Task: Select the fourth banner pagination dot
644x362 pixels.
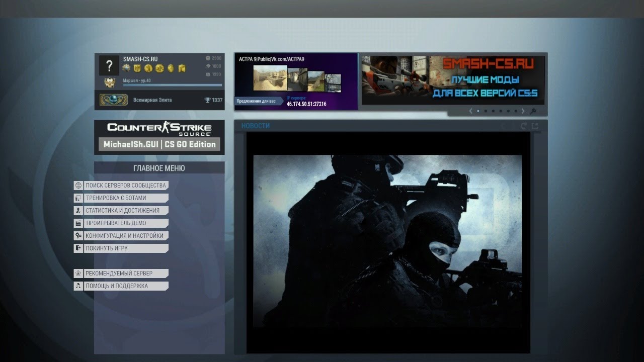Action: 501,111
